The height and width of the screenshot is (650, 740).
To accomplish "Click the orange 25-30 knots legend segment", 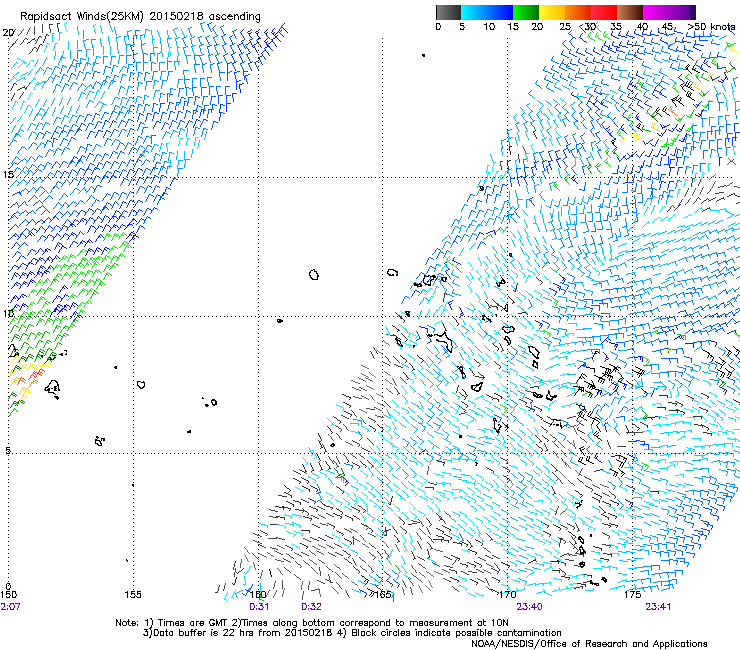I will coord(578,12).
